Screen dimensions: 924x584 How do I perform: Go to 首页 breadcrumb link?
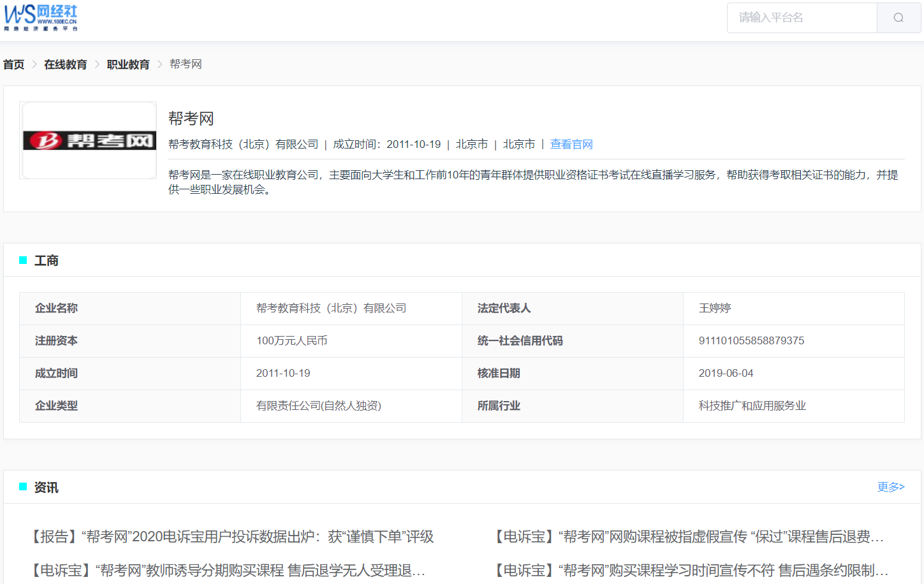(x=13, y=64)
